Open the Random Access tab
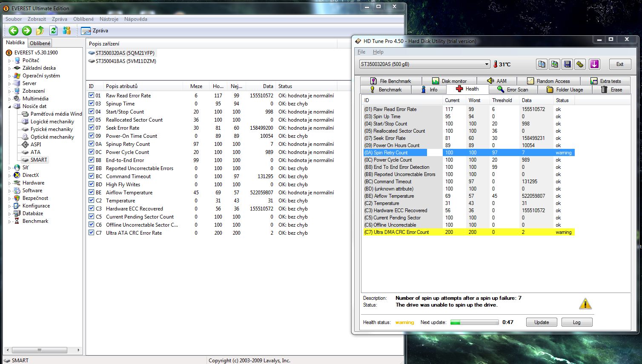The image size is (642, 364). click(549, 81)
